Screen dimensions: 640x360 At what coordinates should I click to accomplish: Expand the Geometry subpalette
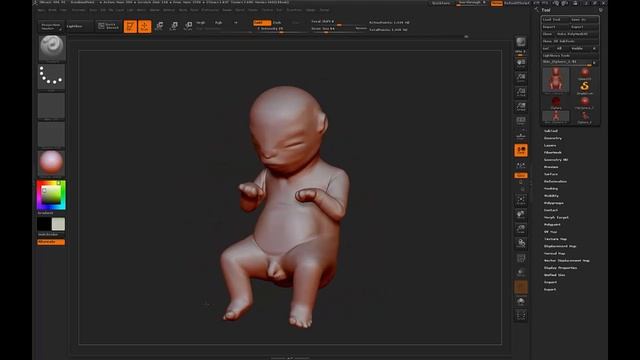[553, 138]
